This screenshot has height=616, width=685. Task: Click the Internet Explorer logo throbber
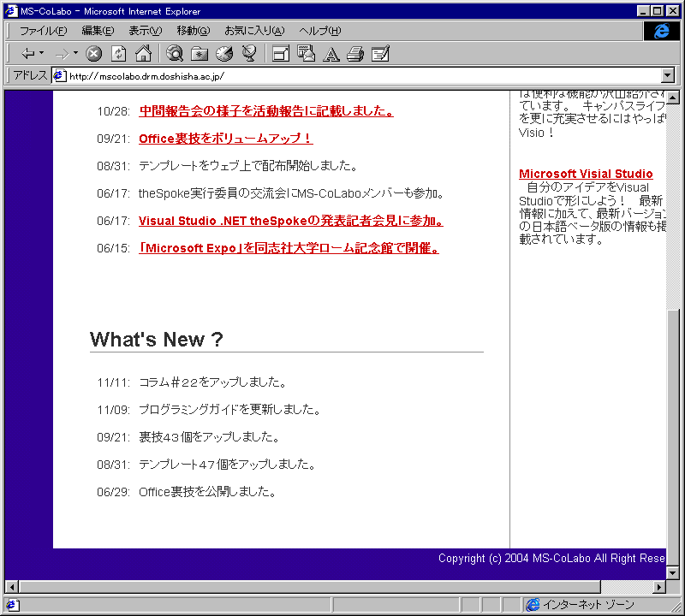pyautogui.click(x=661, y=31)
